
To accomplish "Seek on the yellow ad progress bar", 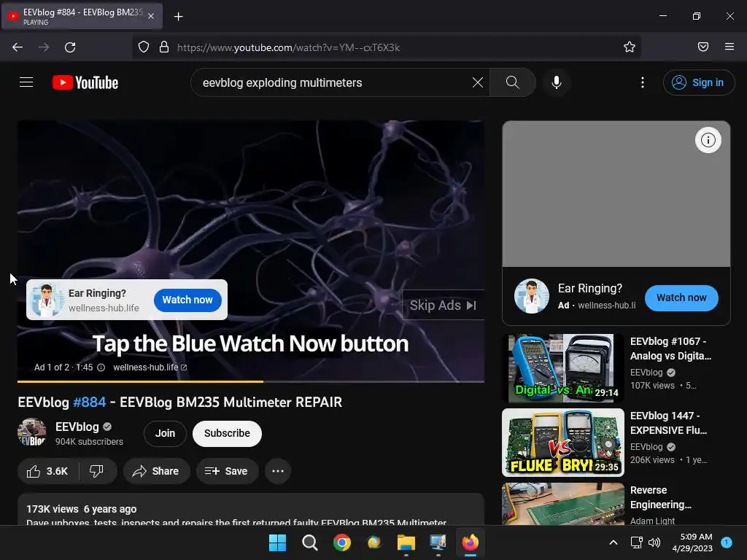I will coord(251,381).
